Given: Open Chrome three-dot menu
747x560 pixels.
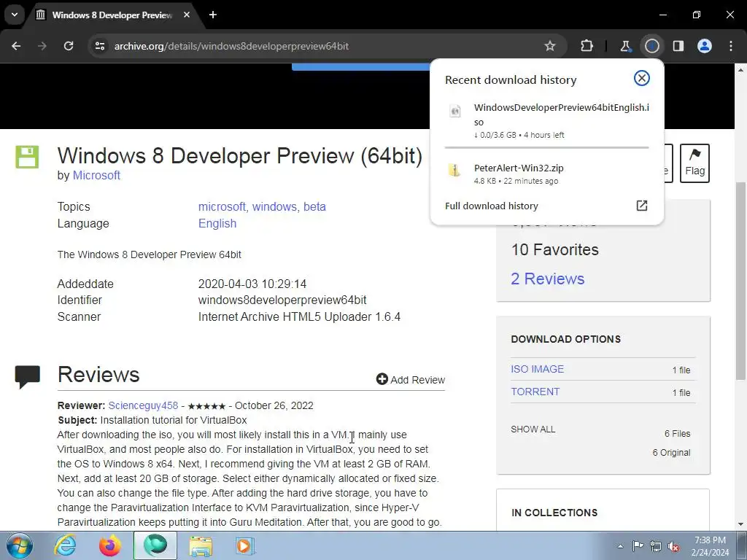Looking at the screenshot, I should [731, 46].
